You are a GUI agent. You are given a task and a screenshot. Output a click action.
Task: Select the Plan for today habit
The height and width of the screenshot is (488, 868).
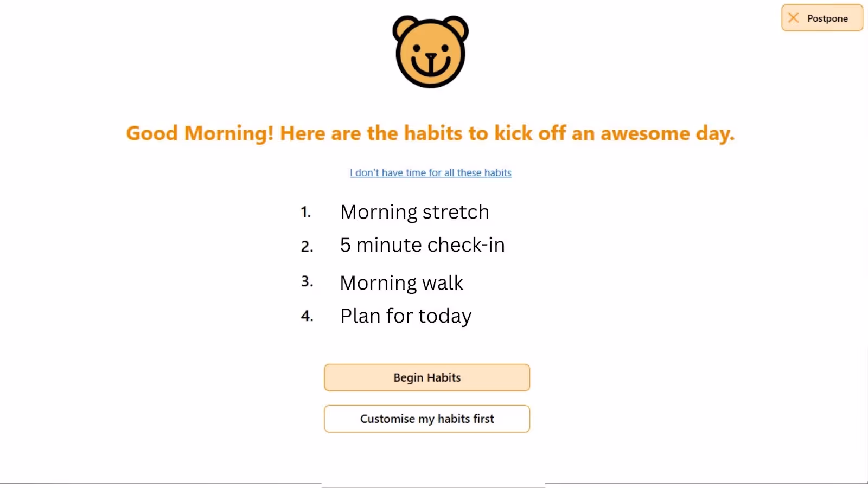click(406, 316)
